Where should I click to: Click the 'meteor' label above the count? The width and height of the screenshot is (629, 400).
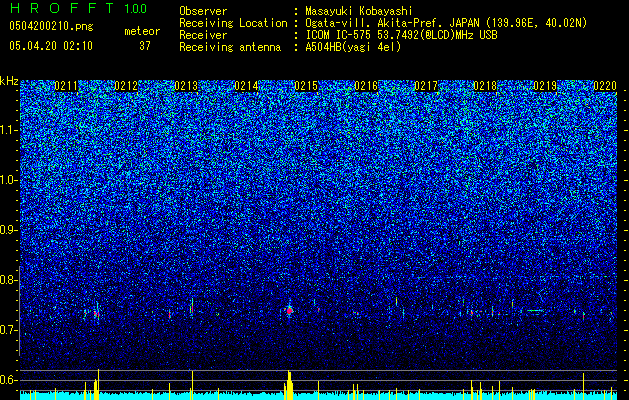(142, 31)
